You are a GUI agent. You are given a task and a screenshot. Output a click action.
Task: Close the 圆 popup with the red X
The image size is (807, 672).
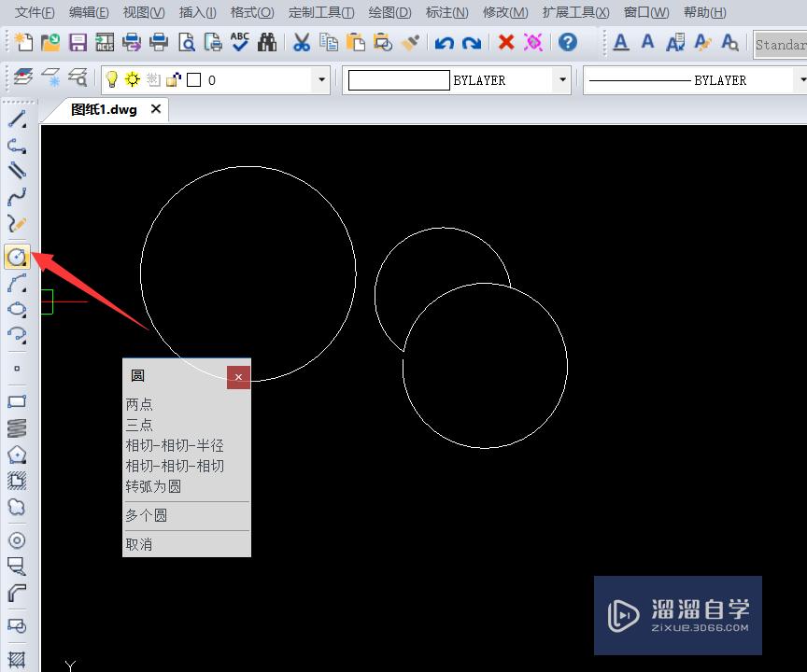[x=238, y=377]
